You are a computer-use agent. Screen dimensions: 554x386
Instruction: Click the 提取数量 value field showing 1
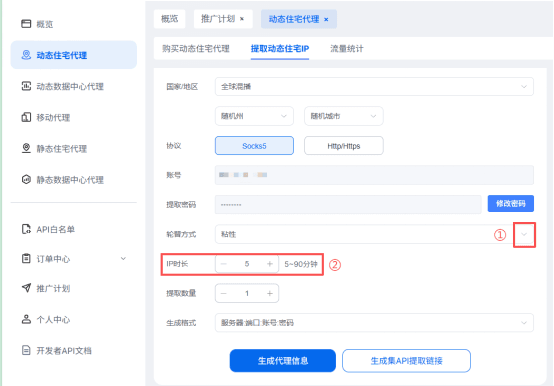point(247,293)
